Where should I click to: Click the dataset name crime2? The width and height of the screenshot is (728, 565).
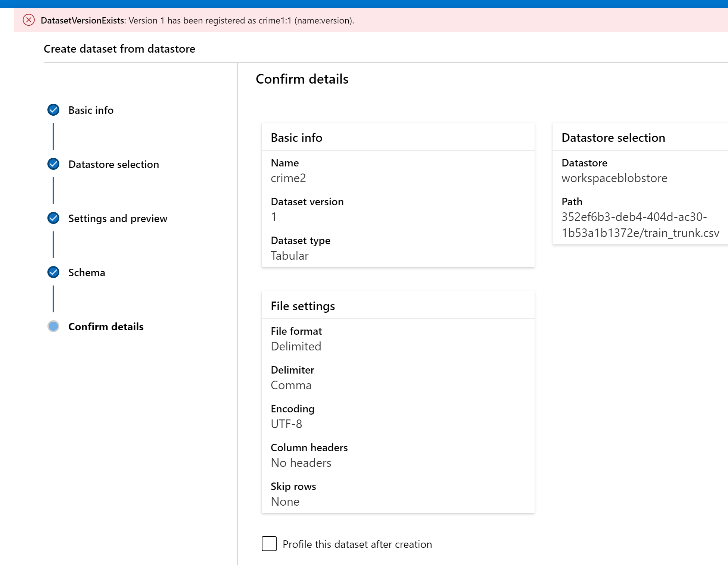pos(288,178)
